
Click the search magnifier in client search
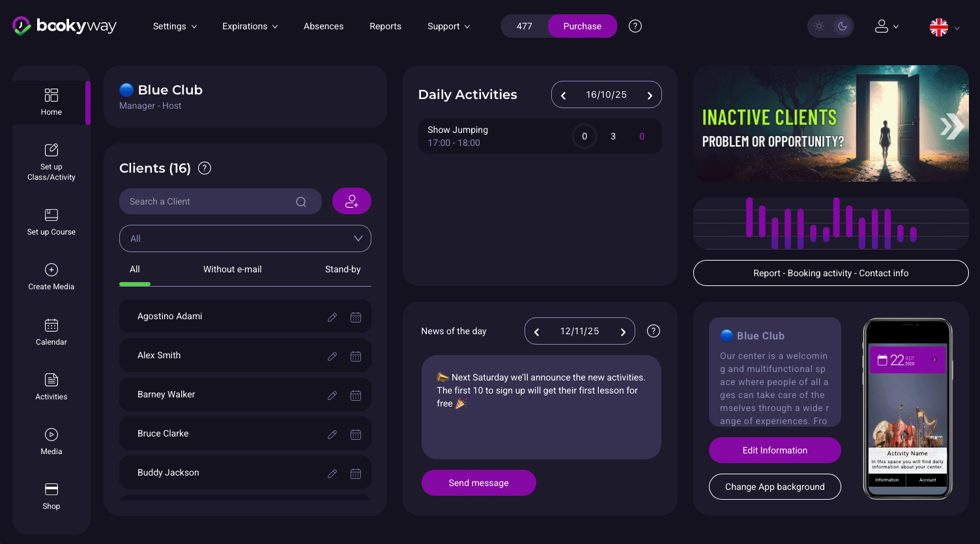301,202
